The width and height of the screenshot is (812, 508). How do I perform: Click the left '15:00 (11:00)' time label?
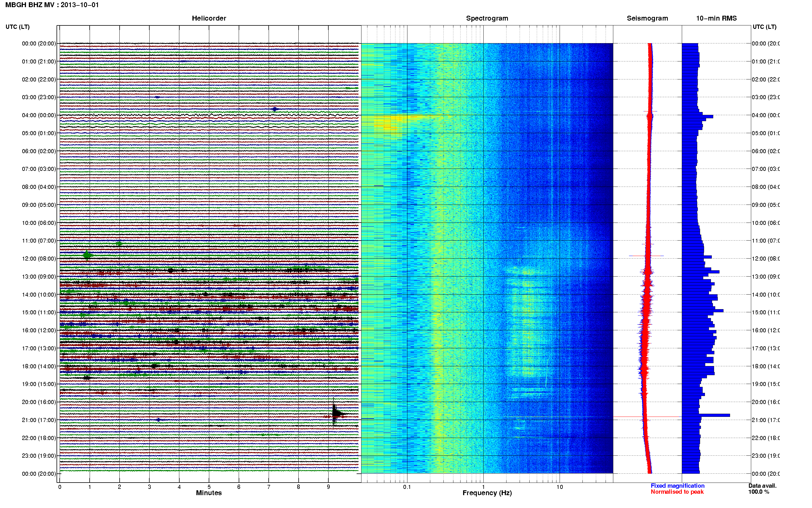39,313
